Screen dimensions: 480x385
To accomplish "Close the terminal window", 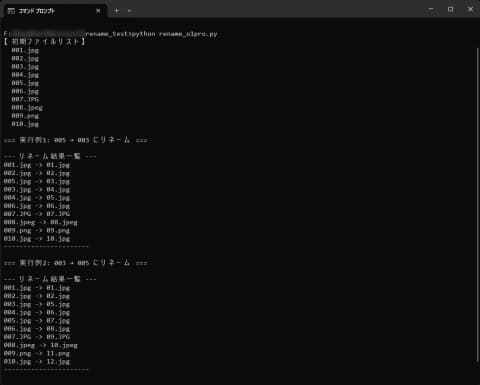I will pos(470,9).
